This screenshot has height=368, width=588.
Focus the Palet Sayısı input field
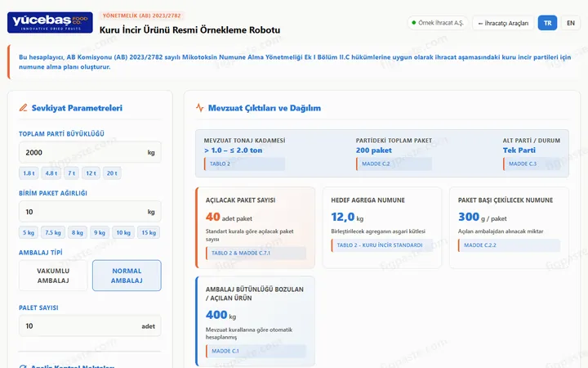[90, 326]
